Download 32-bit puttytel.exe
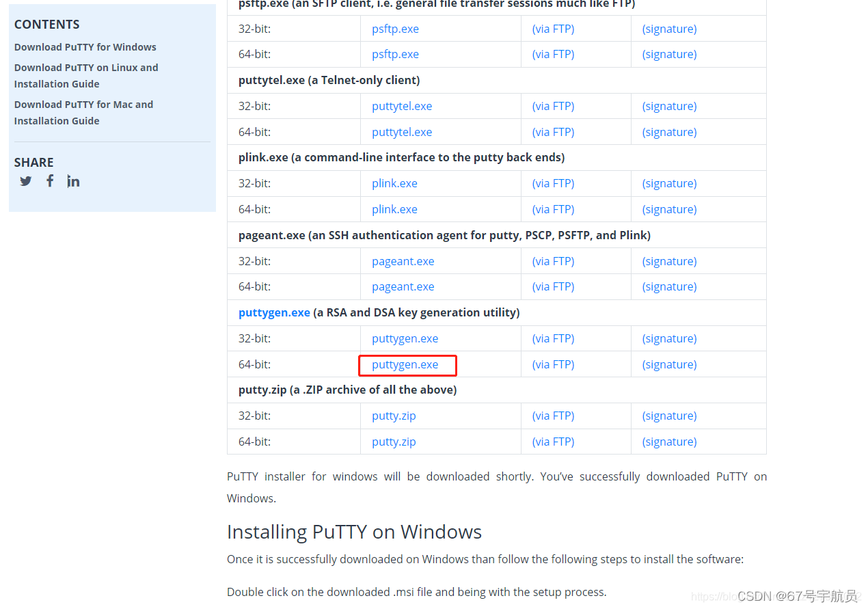Screen dimensions: 868x609 tap(402, 106)
